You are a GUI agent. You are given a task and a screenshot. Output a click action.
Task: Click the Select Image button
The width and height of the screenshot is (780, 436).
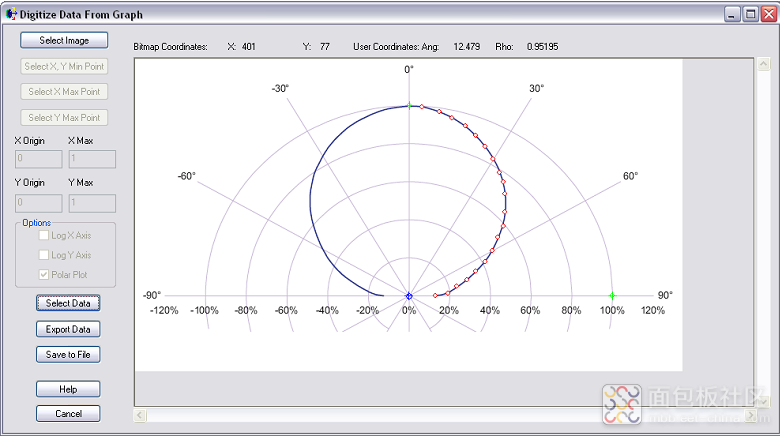[x=64, y=40]
